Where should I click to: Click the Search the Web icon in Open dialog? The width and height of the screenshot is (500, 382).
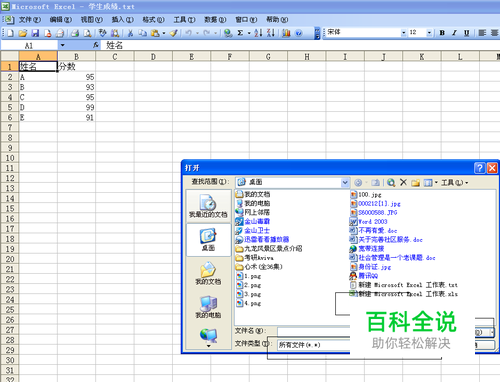391,182
